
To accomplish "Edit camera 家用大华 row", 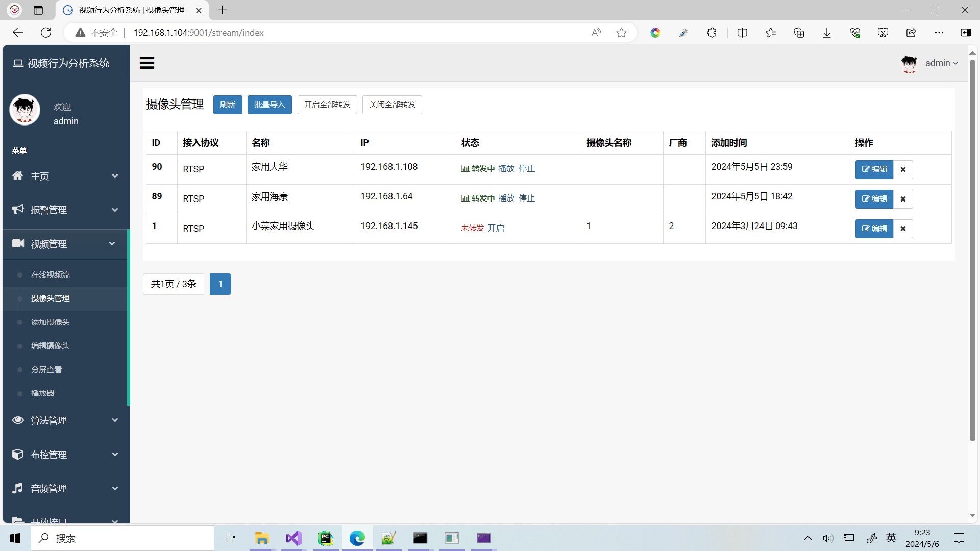I will 874,169.
